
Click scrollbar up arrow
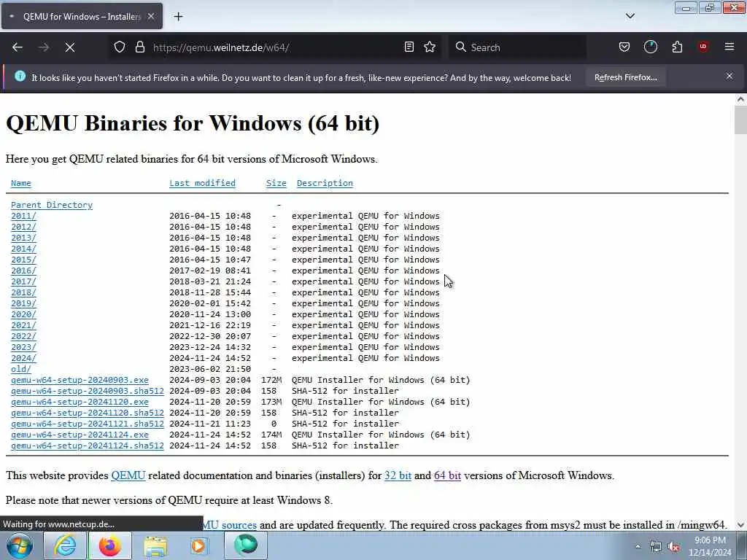[740, 99]
